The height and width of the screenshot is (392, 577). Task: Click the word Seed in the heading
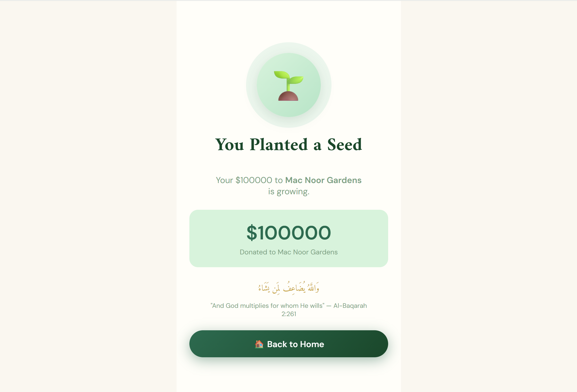(345, 145)
